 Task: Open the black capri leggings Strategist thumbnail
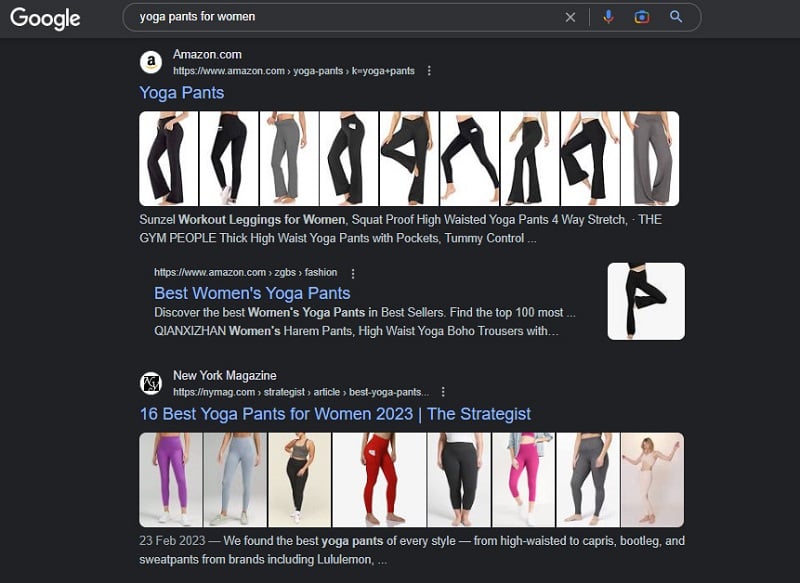point(459,479)
